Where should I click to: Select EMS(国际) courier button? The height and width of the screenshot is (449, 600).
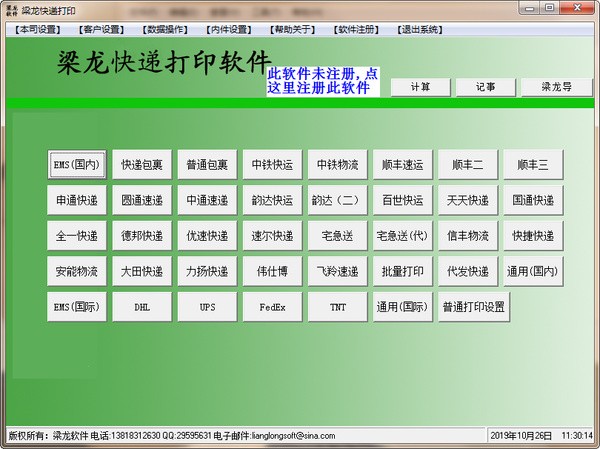[77, 307]
